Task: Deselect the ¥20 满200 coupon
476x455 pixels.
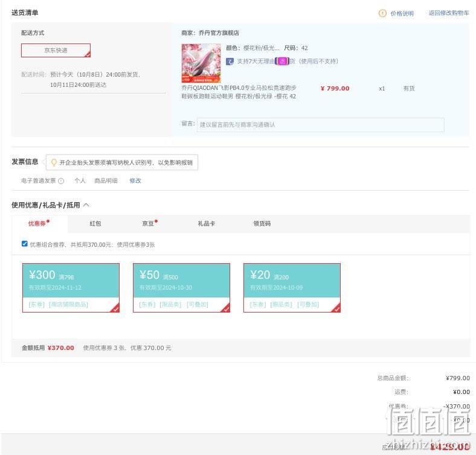Action: (292, 288)
